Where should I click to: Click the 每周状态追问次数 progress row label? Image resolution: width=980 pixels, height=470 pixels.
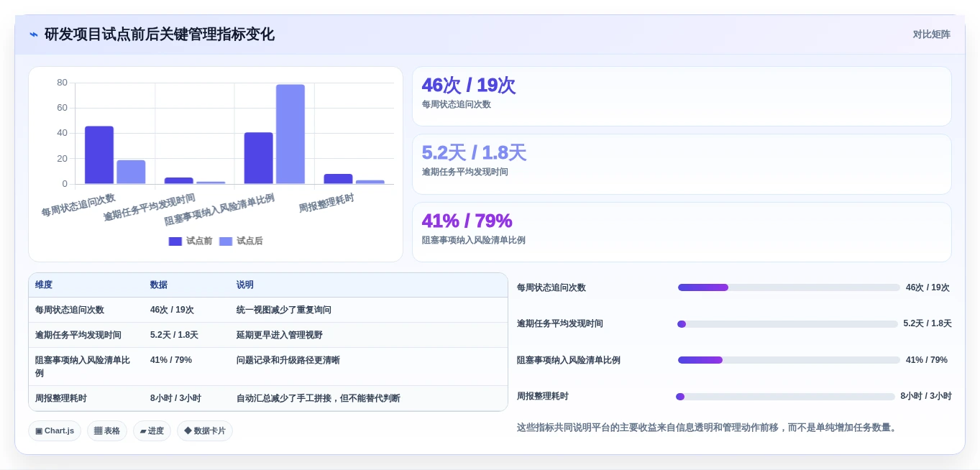[551, 287]
